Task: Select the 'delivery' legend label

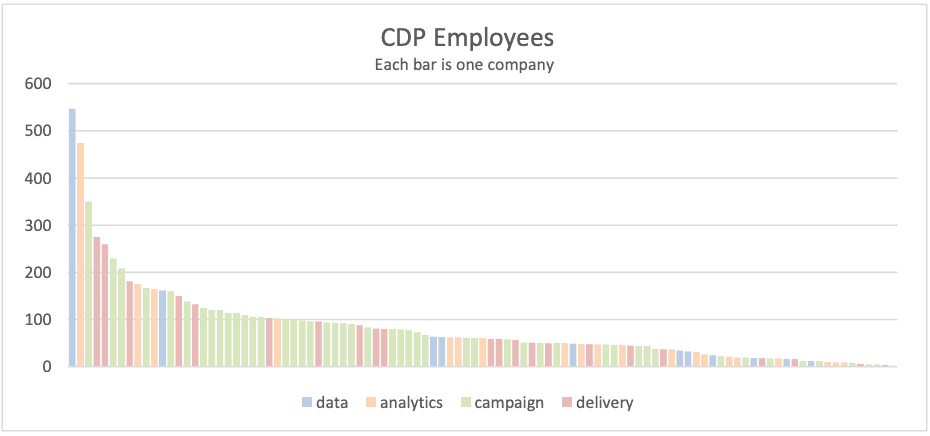Action: click(x=604, y=403)
